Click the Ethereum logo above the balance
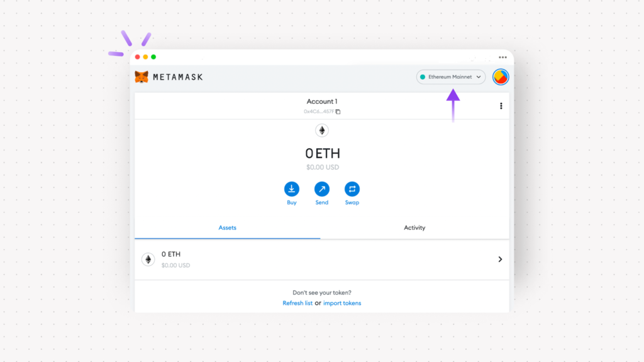This screenshot has width=644, height=362. pos(322,131)
